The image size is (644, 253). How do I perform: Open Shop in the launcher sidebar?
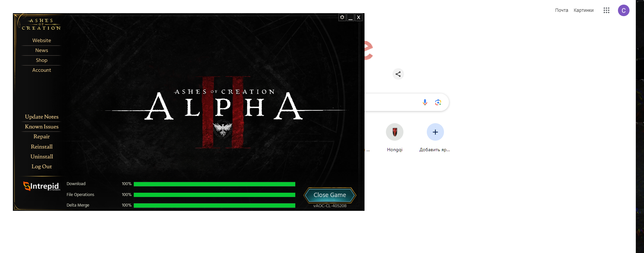click(x=42, y=60)
